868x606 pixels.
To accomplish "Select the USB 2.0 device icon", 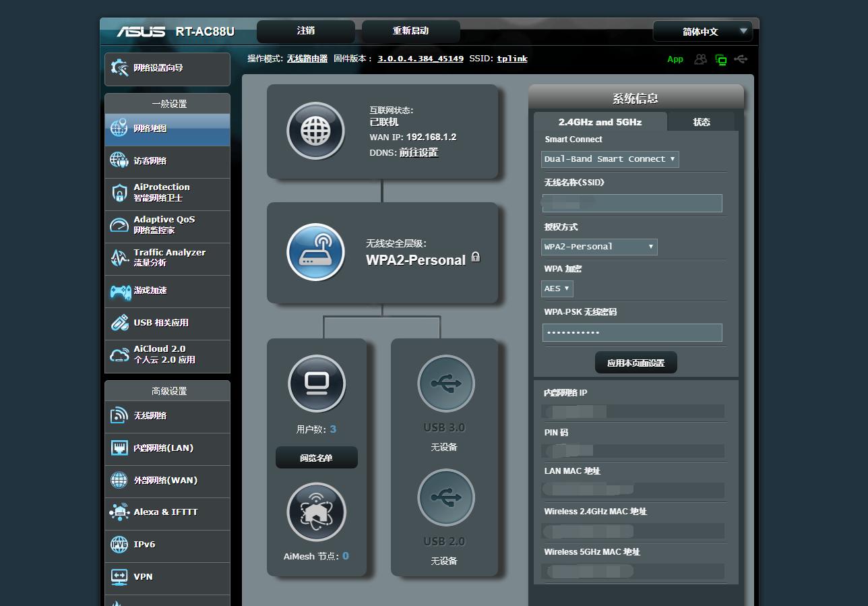I will [x=445, y=498].
